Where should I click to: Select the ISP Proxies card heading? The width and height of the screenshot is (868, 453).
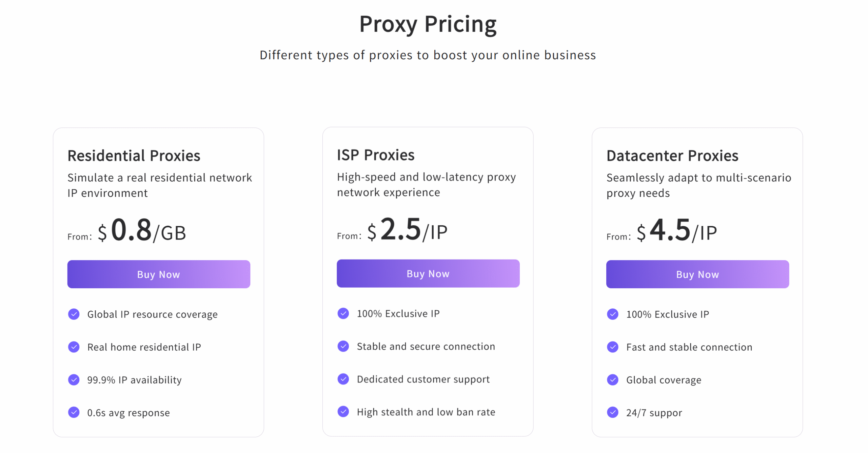376,155
